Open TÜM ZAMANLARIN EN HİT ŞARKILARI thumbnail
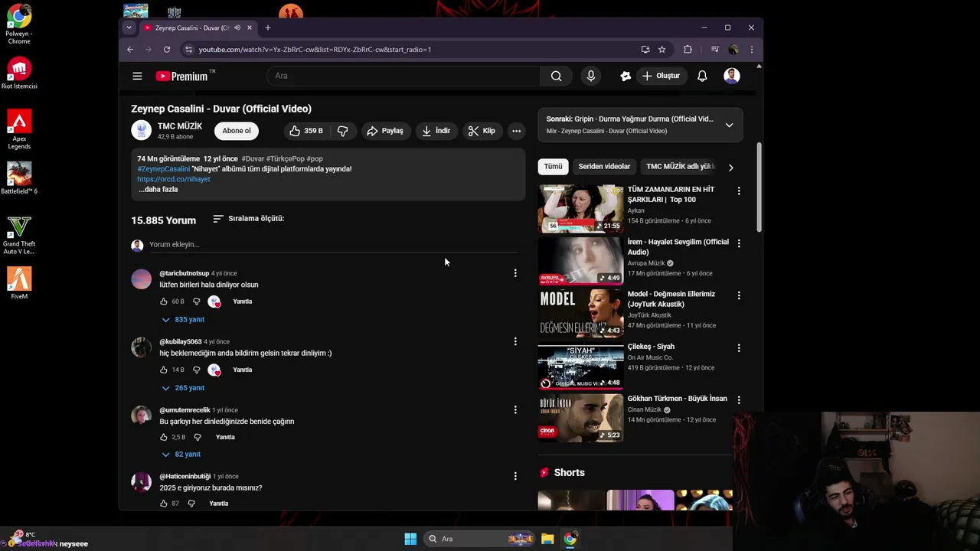Image resolution: width=980 pixels, height=551 pixels. click(580, 208)
